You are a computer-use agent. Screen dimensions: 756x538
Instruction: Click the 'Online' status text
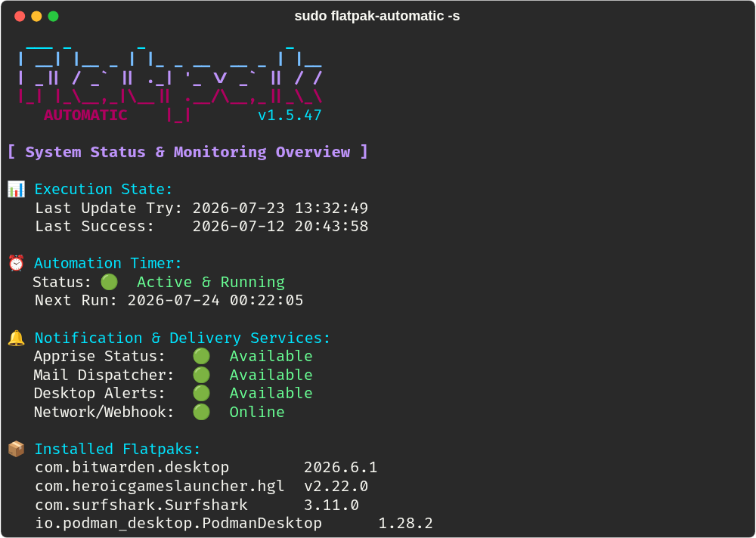point(257,412)
